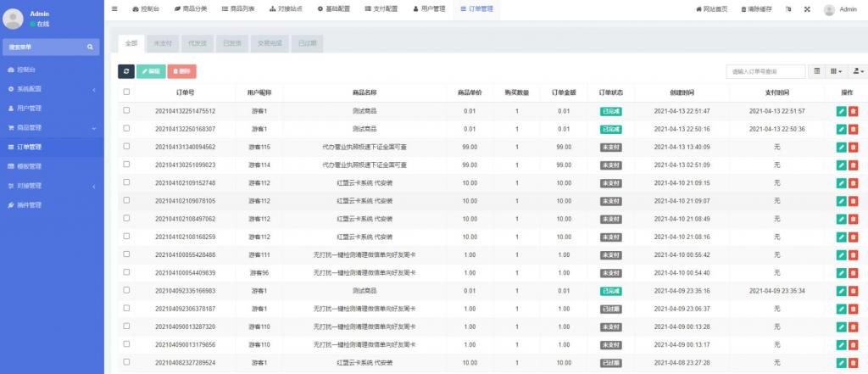Check the select-all checkbox in table header
The image size is (868, 374).
(x=126, y=92)
